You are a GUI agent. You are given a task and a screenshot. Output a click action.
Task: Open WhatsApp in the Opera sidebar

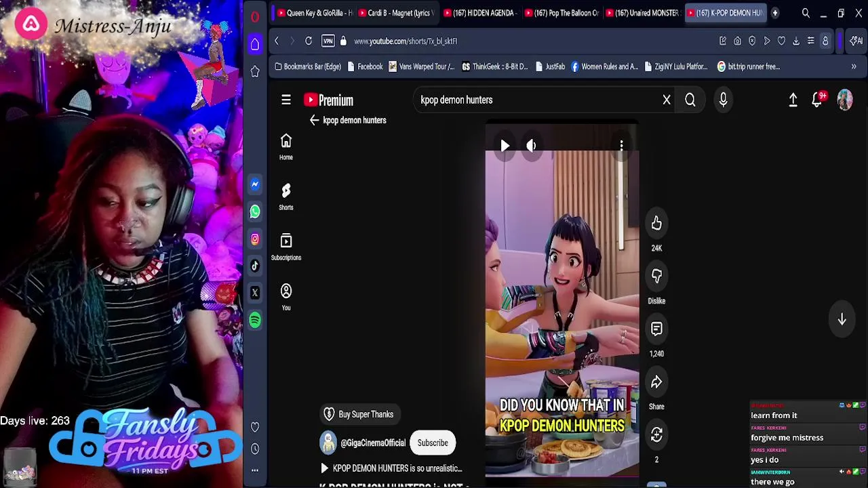click(255, 211)
